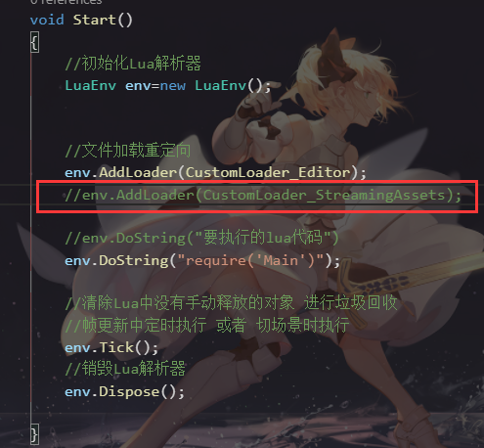Click the AddLoader method on the uncommented line

138,172
